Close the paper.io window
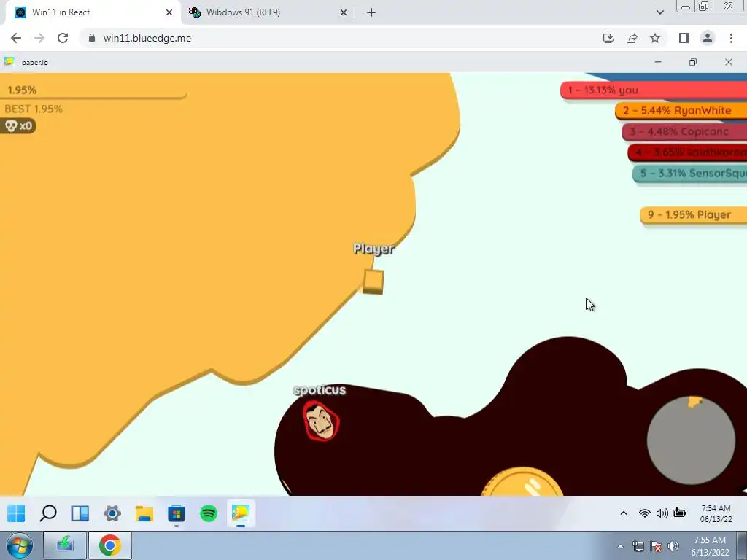 point(729,63)
